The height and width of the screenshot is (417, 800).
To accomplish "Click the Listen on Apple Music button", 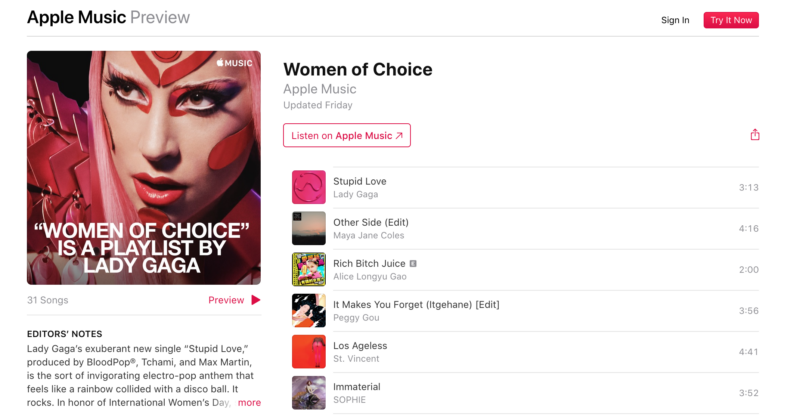I will pyautogui.click(x=346, y=136).
